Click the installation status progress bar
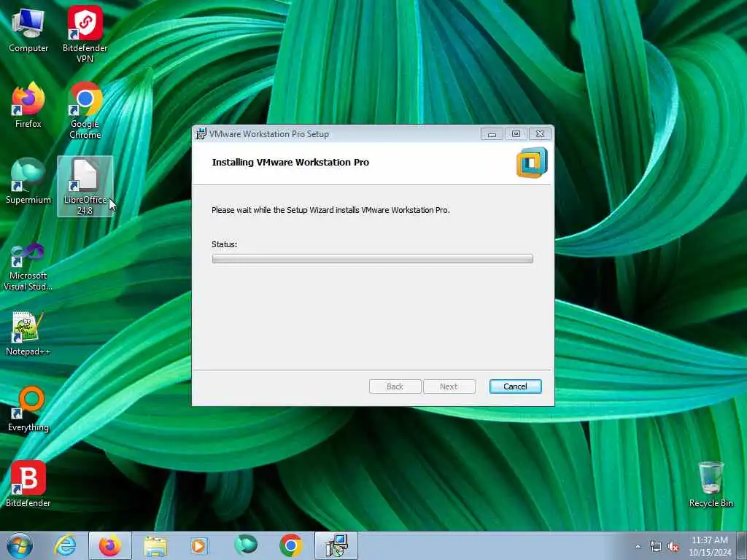The width and height of the screenshot is (747, 560). coord(373,259)
